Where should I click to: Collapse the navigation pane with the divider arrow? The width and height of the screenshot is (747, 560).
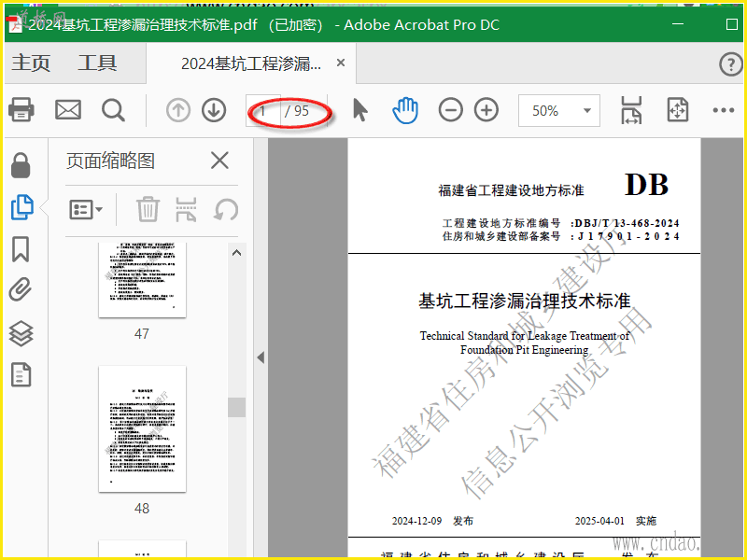(x=261, y=357)
